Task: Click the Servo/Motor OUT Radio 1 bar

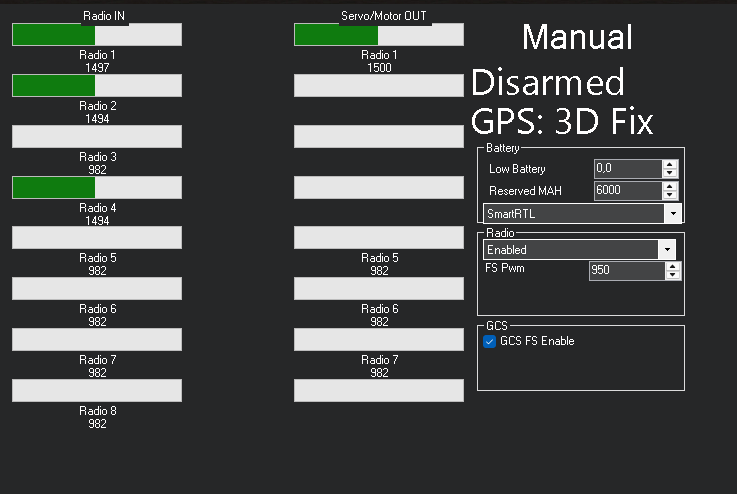Action: point(378,35)
